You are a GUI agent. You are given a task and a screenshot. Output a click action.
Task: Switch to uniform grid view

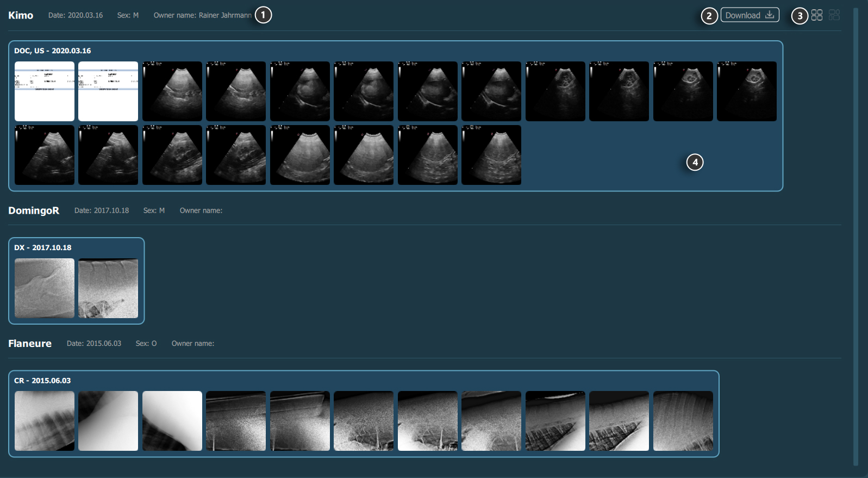coord(816,15)
